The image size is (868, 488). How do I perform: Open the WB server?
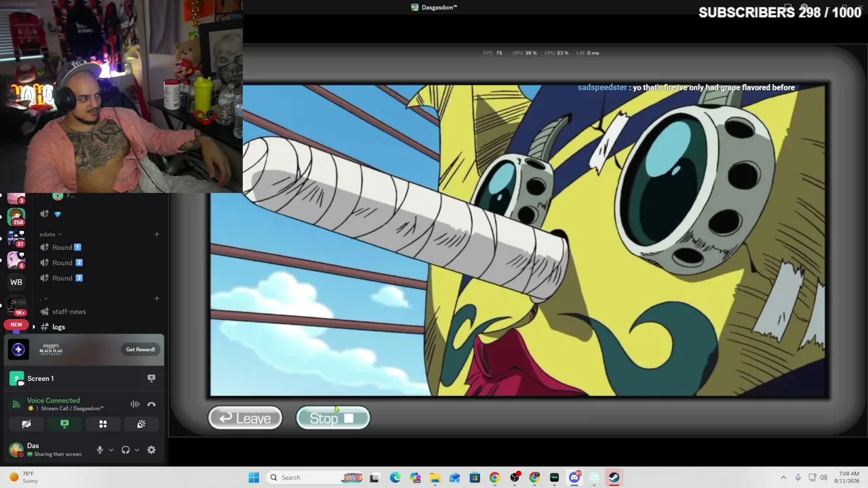pos(16,282)
